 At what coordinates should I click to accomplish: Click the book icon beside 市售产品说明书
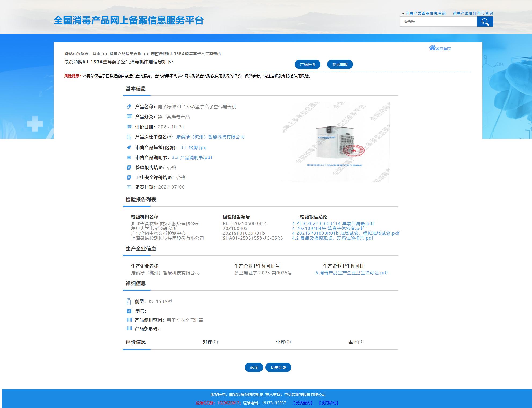coord(129,157)
